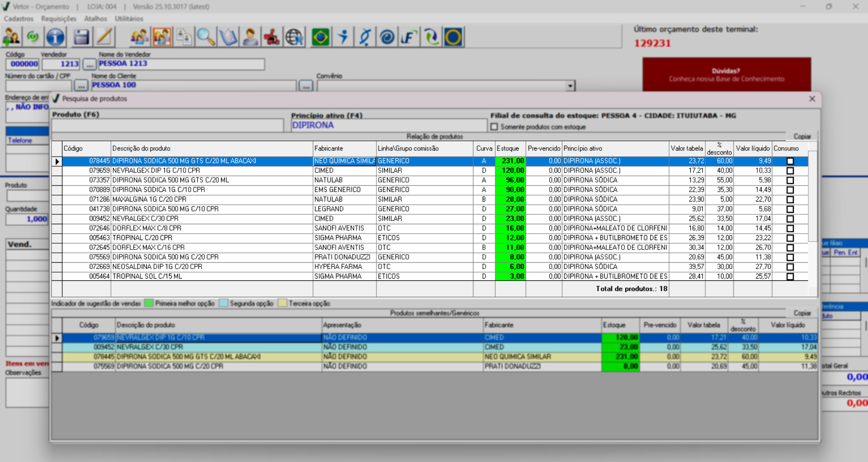Click the pencil edit icon

pyautogui.click(x=105, y=37)
